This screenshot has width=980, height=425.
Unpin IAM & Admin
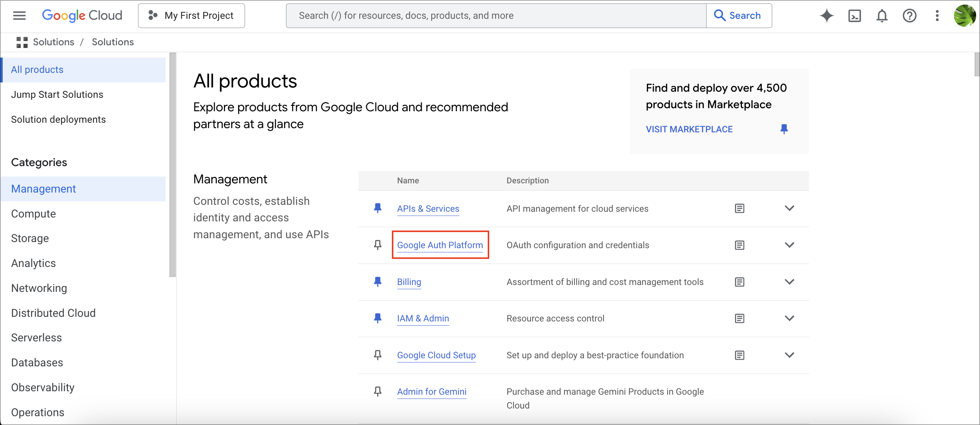point(378,318)
